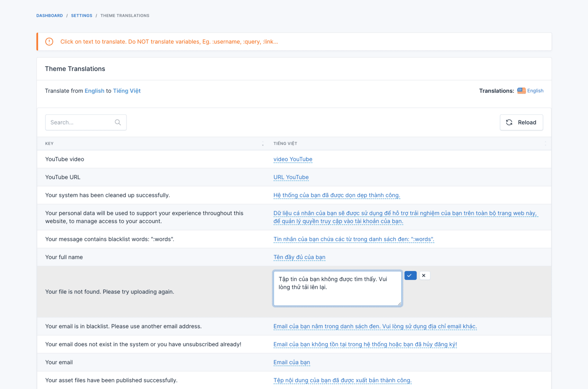The height and width of the screenshot is (389, 588).
Task: Sort by the KEY column header
Action: click(x=49, y=144)
